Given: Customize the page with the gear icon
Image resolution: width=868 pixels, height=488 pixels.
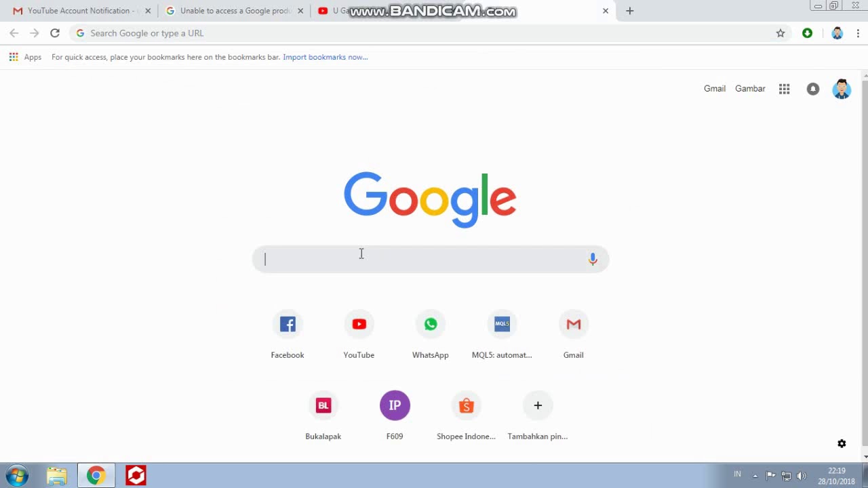Looking at the screenshot, I should [842, 443].
